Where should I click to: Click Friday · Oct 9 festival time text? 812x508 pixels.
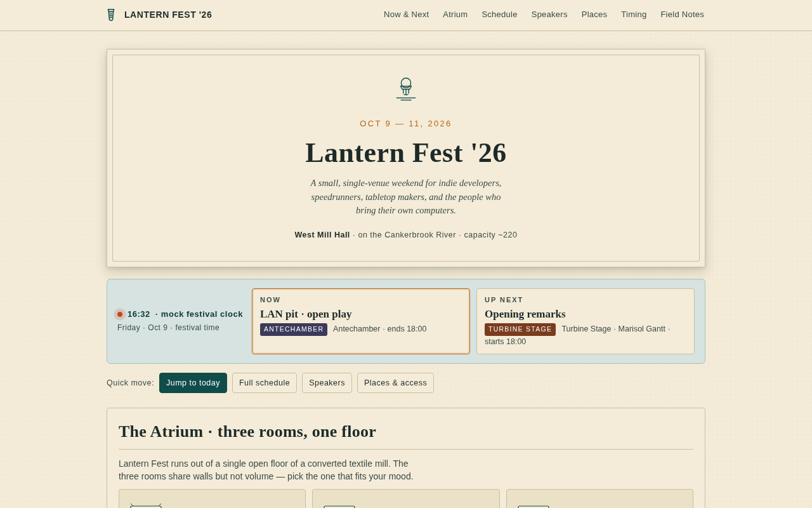168,328
